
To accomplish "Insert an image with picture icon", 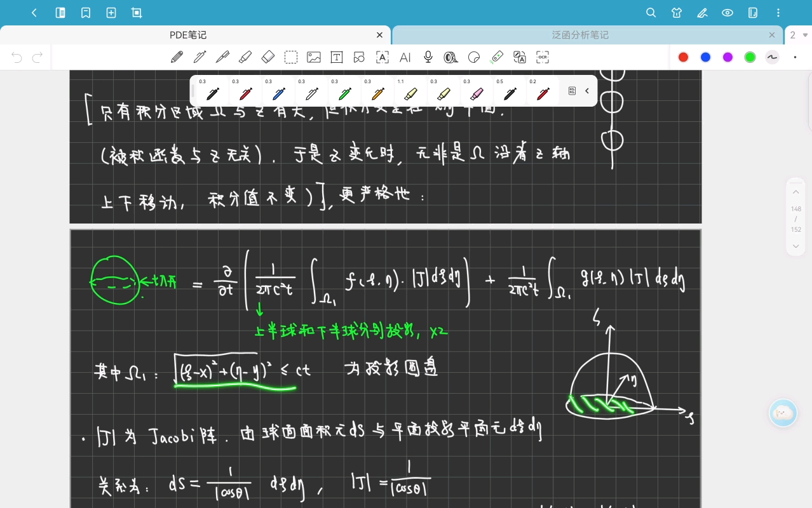I will click(314, 57).
